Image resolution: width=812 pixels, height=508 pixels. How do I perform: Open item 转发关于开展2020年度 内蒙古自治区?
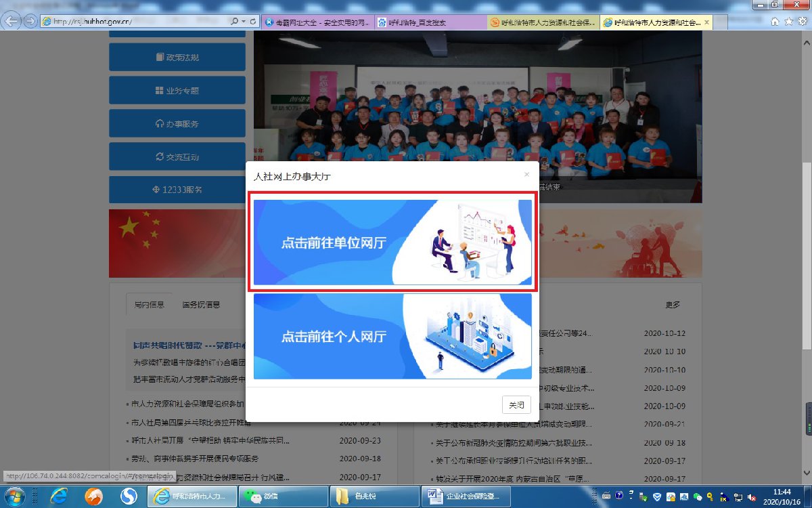click(x=514, y=480)
